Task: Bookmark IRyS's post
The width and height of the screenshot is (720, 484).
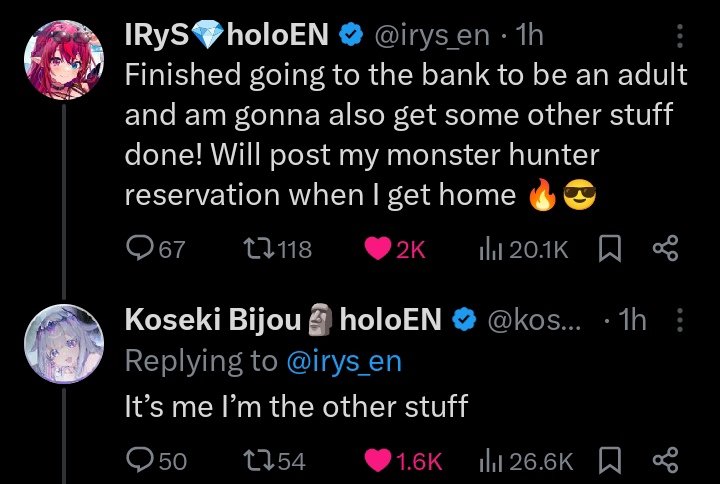Action: pyautogui.click(x=609, y=249)
